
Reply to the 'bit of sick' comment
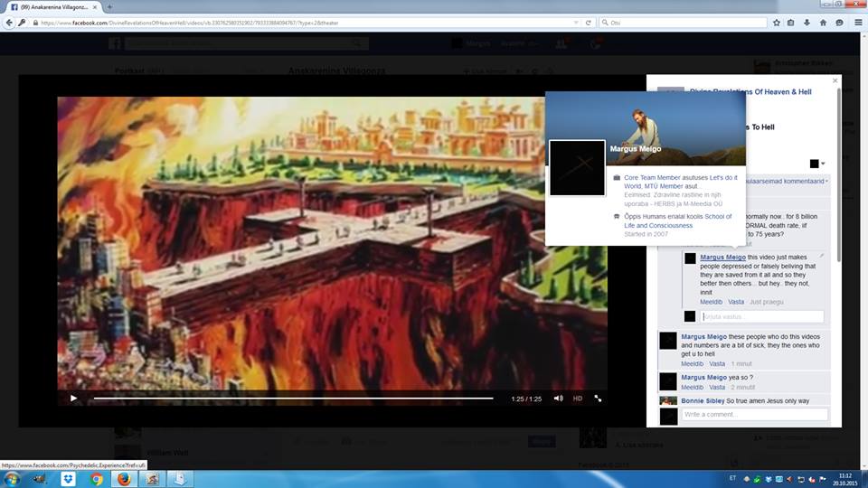(717, 364)
